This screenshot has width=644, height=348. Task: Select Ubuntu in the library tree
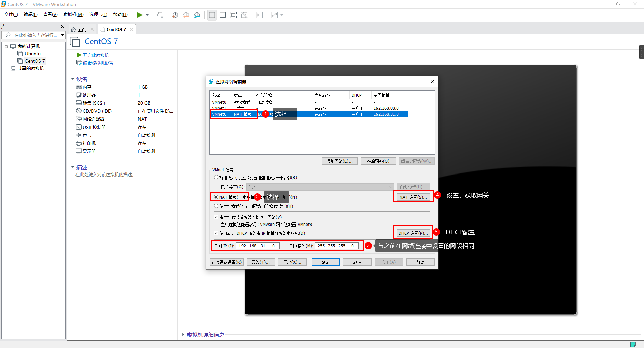pyautogui.click(x=33, y=54)
